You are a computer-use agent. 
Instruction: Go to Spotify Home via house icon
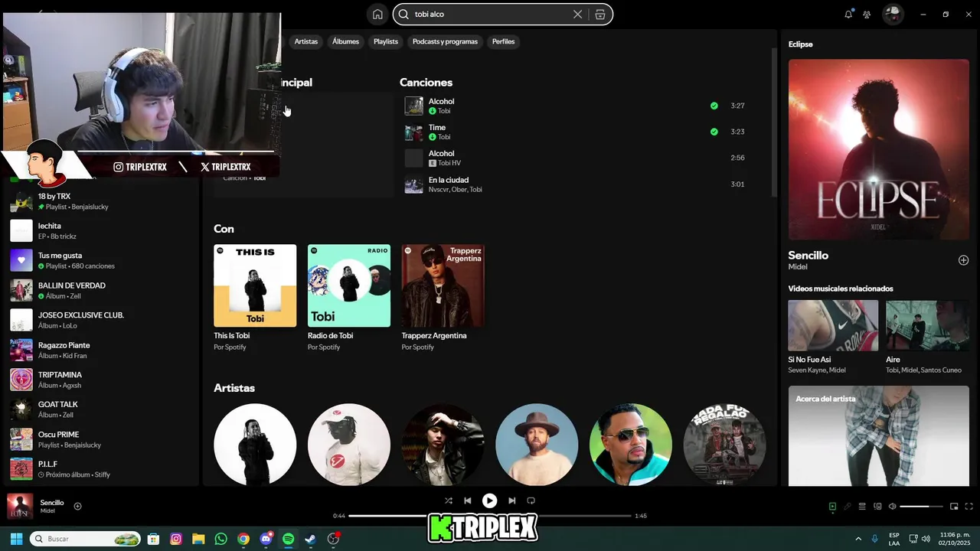point(377,14)
